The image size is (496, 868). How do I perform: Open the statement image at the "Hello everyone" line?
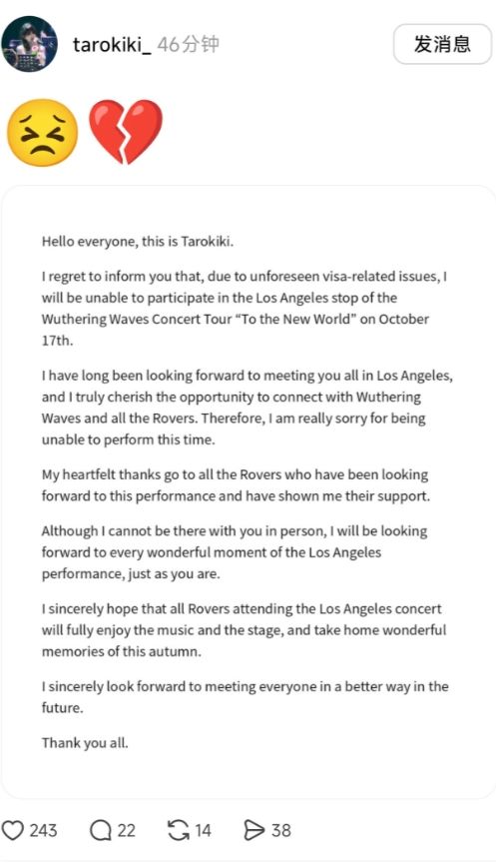click(x=138, y=242)
